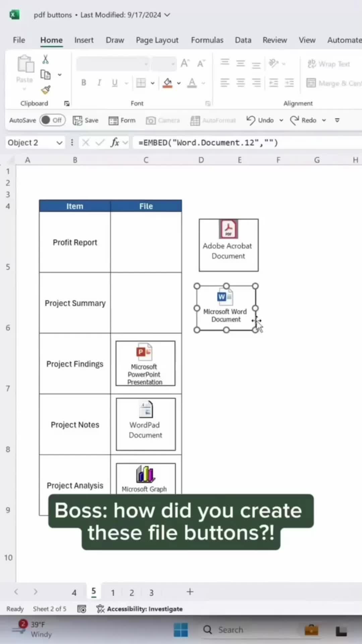
Task: Select the WordPad Document object
Action: point(145,424)
